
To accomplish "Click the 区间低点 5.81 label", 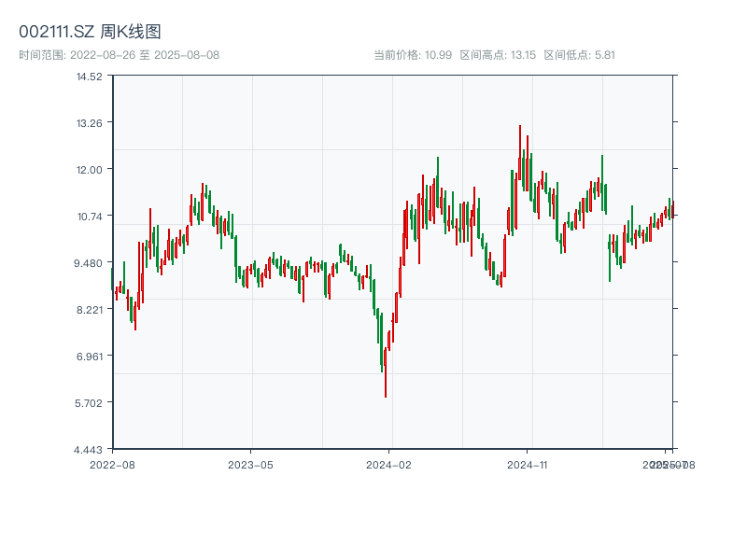I will (579, 55).
